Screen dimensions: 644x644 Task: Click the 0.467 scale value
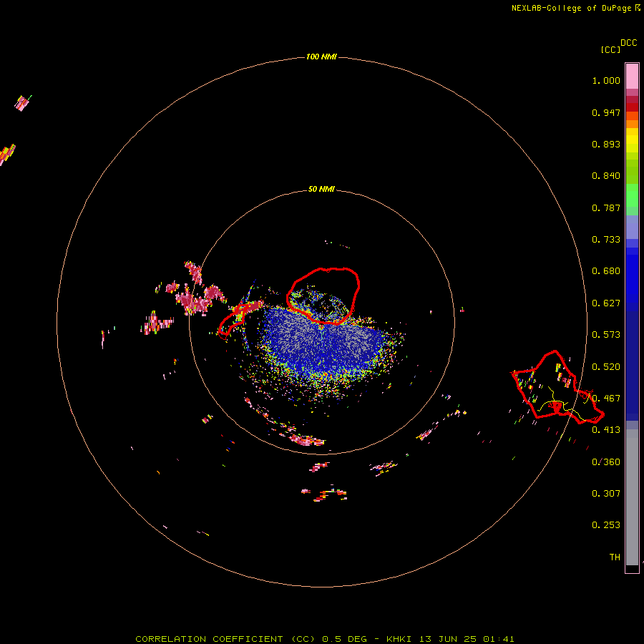pos(606,399)
